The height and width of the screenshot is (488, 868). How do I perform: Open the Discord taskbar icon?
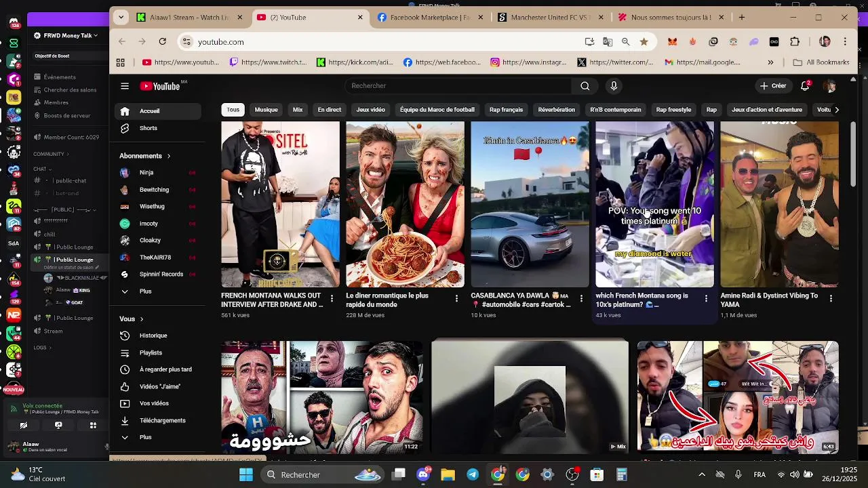coord(424,474)
